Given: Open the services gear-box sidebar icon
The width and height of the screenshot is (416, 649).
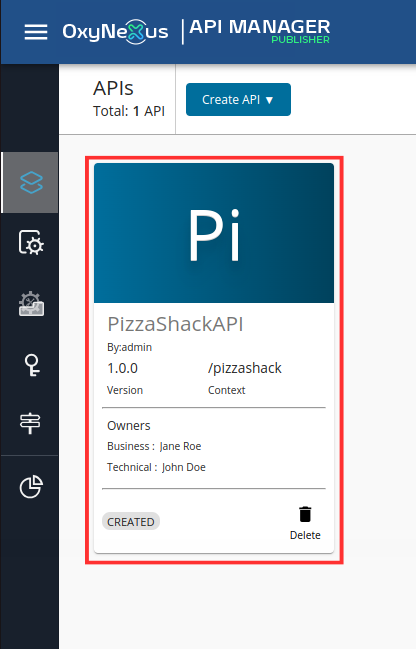Looking at the screenshot, I should coord(31,304).
